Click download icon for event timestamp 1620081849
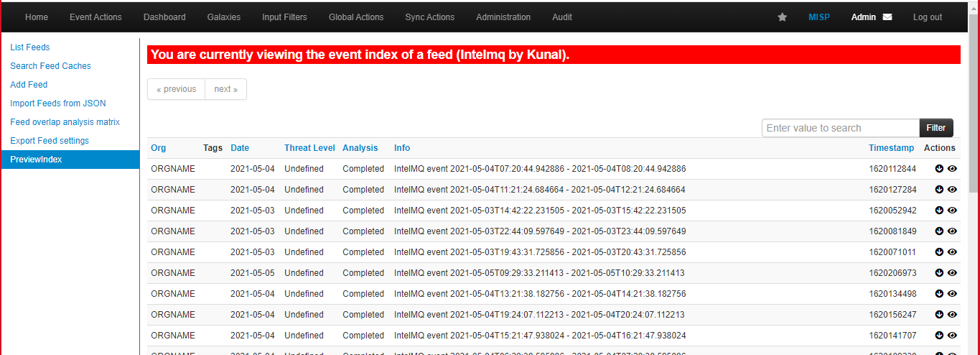This screenshot has width=980, height=355. pos(939,231)
